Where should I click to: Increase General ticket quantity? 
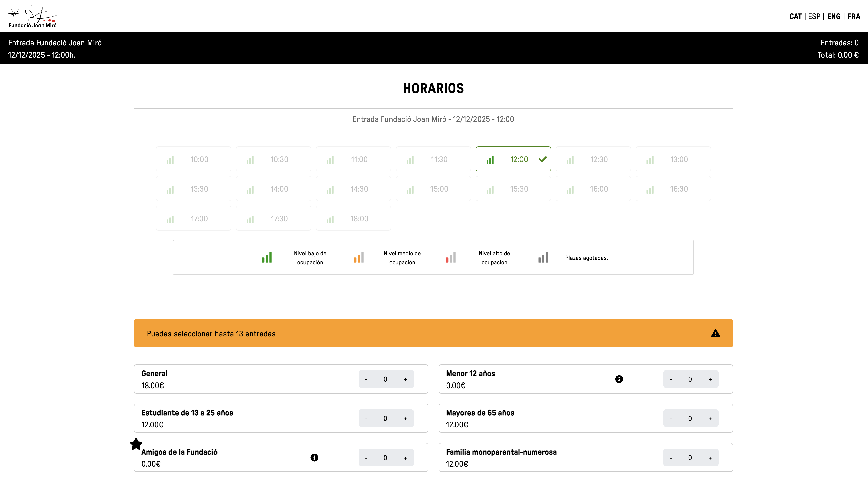click(405, 380)
